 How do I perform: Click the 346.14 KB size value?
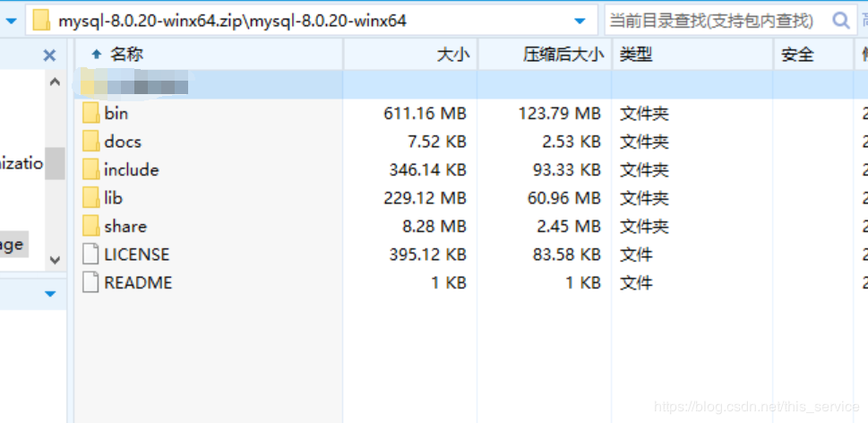point(428,170)
